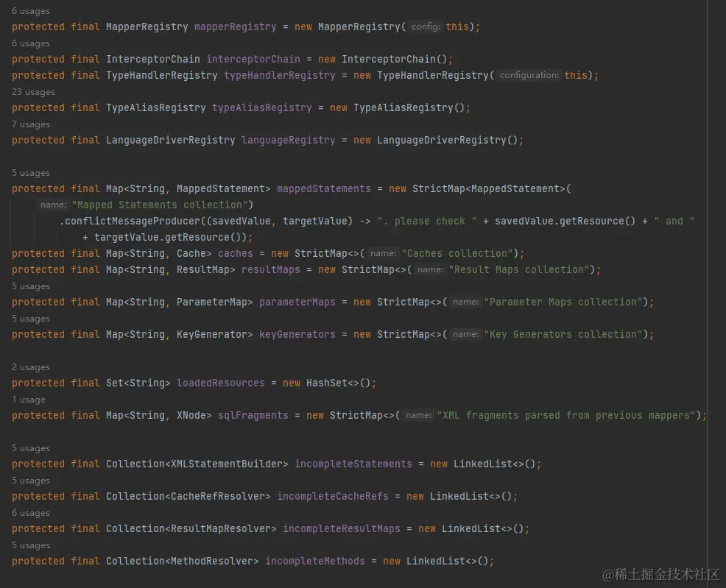Image resolution: width=726 pixels, height=588 pixels.
Task: Click the purple "caches" field name
Action: pyautogui.click(x=235, y=253)
